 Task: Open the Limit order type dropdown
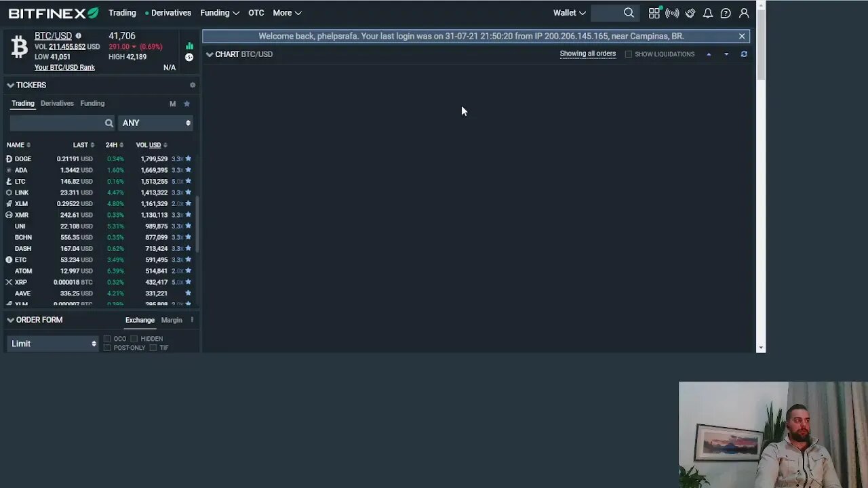(53, 344)
